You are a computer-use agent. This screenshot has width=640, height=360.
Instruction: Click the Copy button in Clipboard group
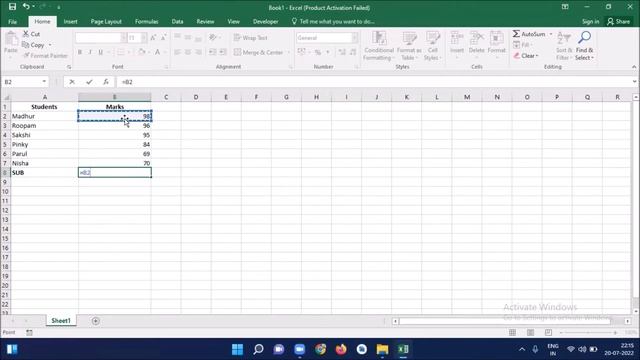point(33,45)
